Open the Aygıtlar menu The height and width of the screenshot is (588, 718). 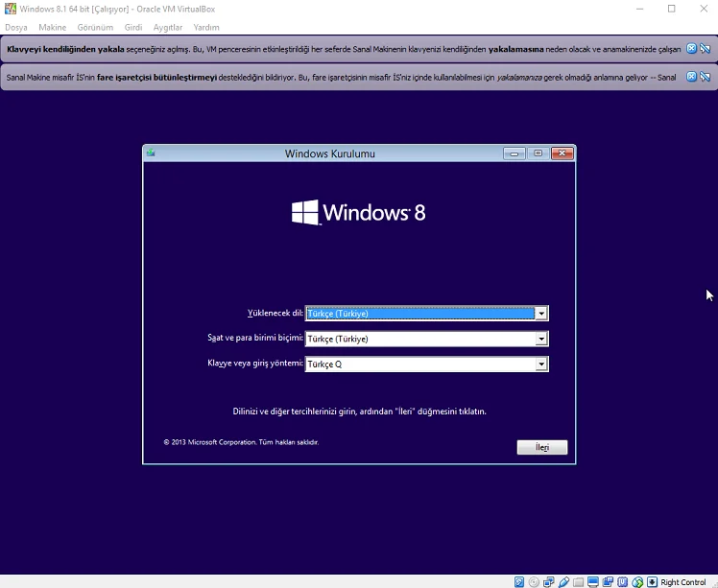(x=167, y=28)
